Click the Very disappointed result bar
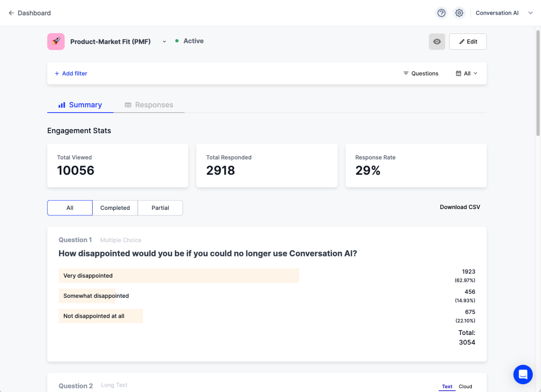This screenshot has height=392, width=541. click(179, 276)
